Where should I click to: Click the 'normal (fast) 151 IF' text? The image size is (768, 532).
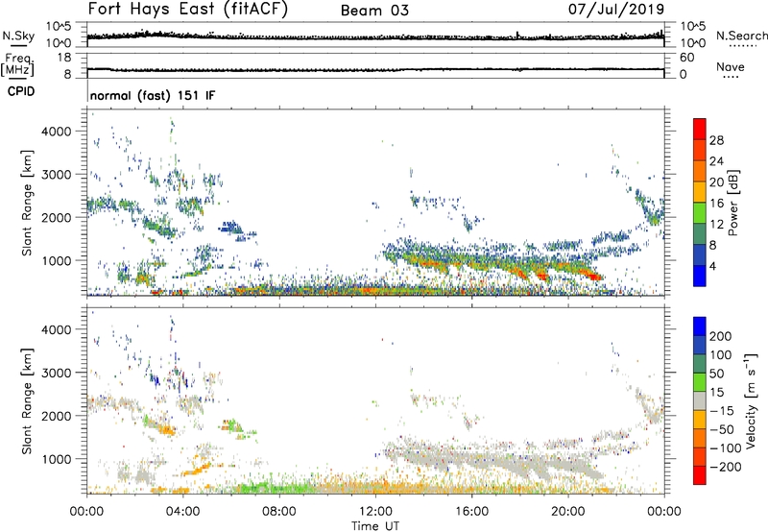[x=153, y=95]
